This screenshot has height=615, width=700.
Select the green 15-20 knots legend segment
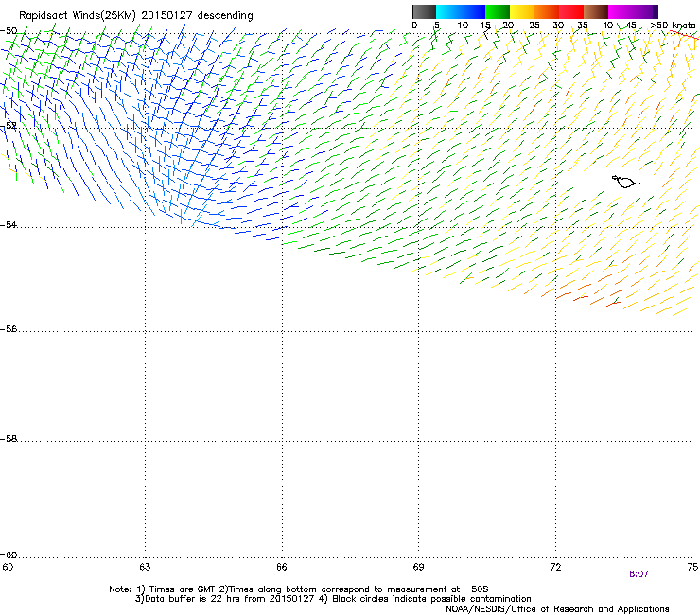498,11
